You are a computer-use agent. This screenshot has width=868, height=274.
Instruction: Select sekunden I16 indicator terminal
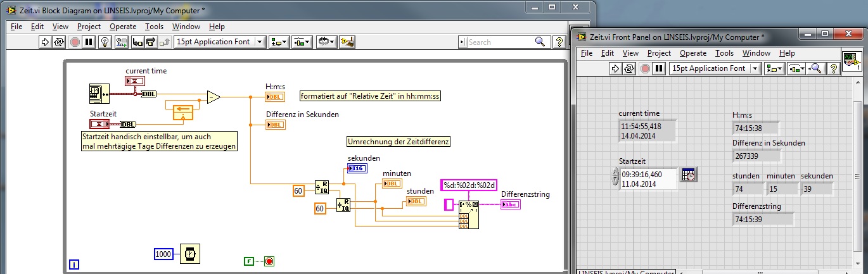[357, 168]
